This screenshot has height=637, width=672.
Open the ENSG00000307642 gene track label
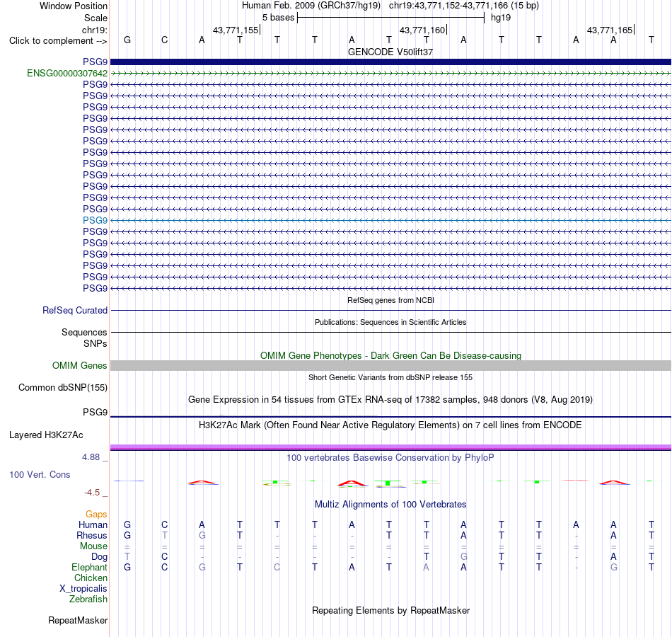click(67, 74)
